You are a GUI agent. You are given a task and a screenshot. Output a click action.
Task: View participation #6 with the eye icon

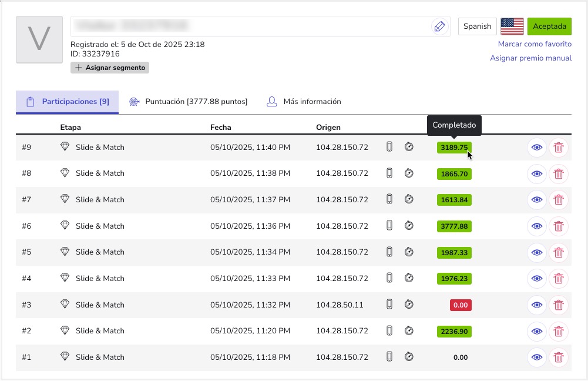click(536, 226)
